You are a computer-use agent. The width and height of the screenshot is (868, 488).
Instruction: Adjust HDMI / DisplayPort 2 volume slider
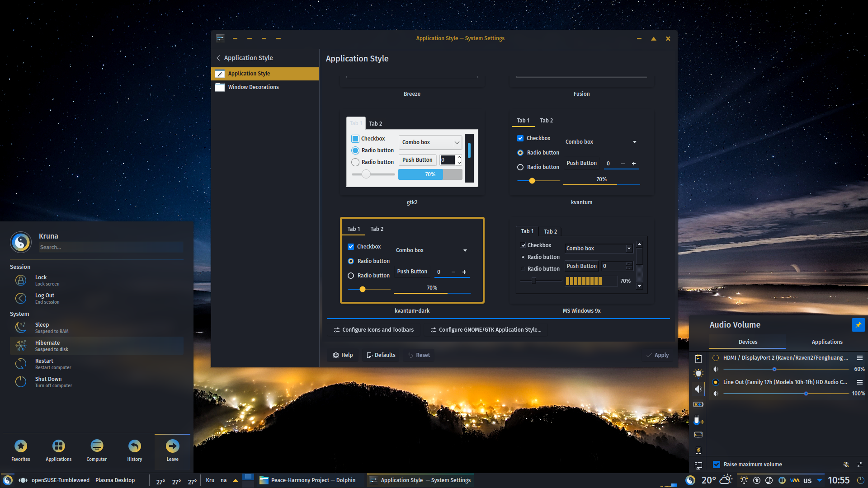[786, 369]
